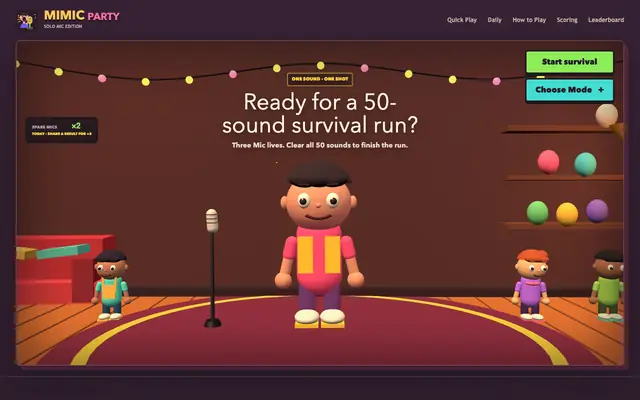The image size is (640, 400).
Task: Start the survival run
Action: pyautogui.click(x=569, y=62)
